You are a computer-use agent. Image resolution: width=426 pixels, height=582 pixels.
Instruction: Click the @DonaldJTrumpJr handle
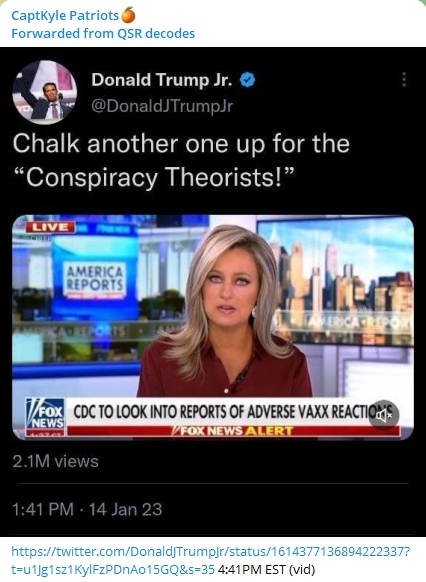[x=162, y=106]
